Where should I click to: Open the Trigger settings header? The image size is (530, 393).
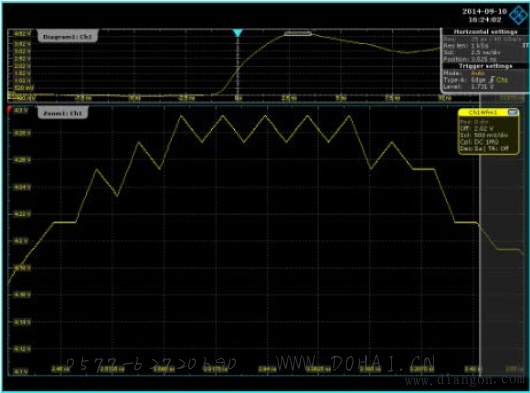coord(486,66)
